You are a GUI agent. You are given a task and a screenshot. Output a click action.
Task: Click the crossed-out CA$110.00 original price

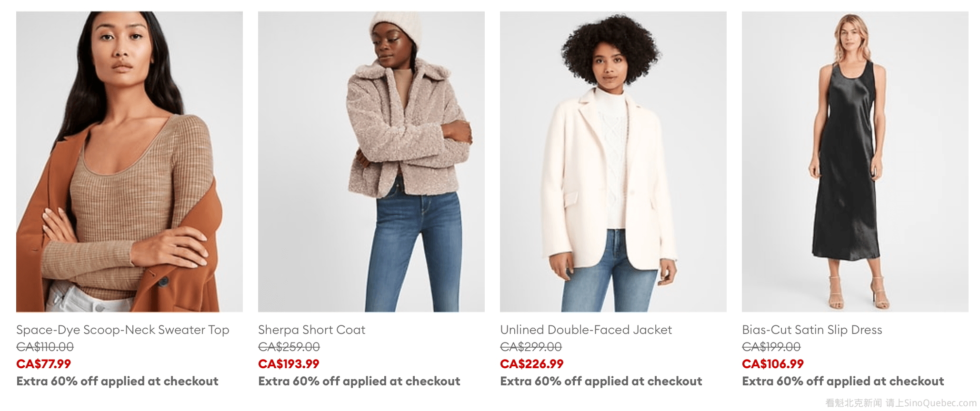pos(45,347)
